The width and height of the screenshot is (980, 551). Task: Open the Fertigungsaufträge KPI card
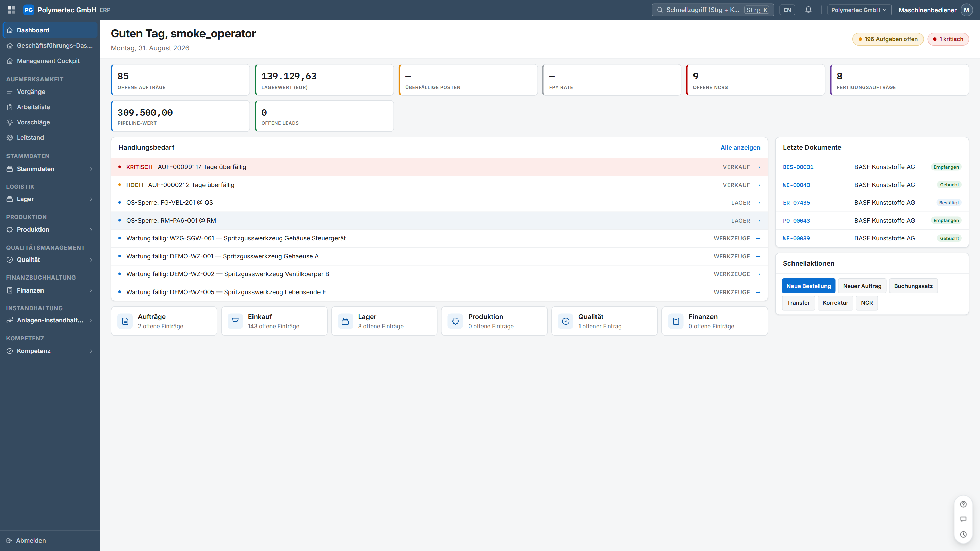pos(899,80)
